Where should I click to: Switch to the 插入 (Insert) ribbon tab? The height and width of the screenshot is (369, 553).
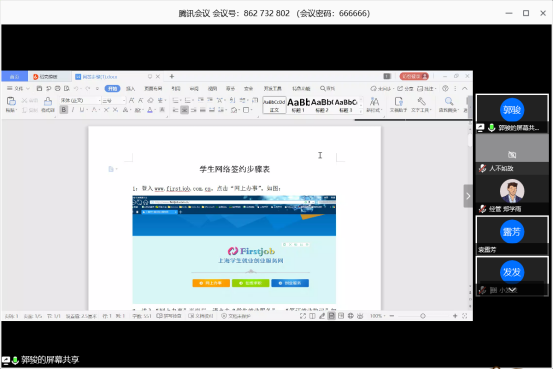pyautogui.click(x=130, y=89)
